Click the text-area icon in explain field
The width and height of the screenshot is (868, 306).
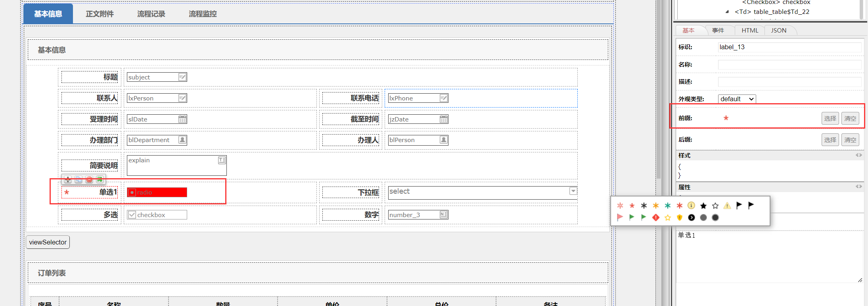point(222,160)
